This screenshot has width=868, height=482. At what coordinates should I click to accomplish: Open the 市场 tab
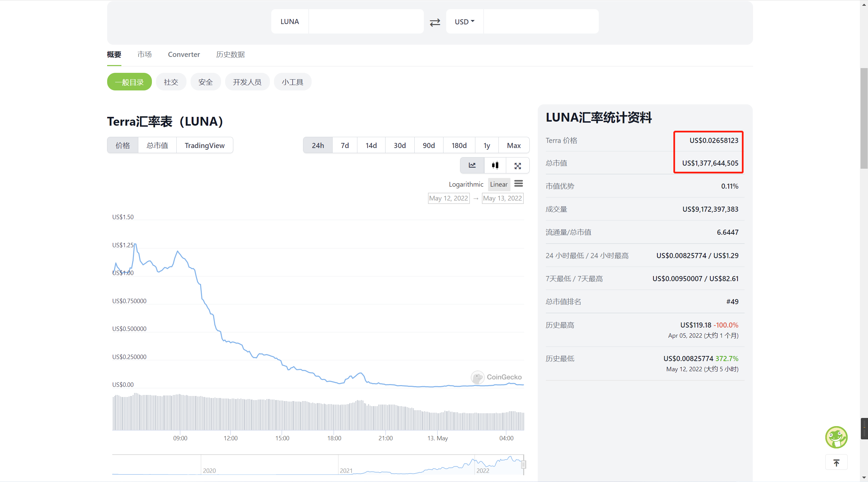[x=144, y=55]
